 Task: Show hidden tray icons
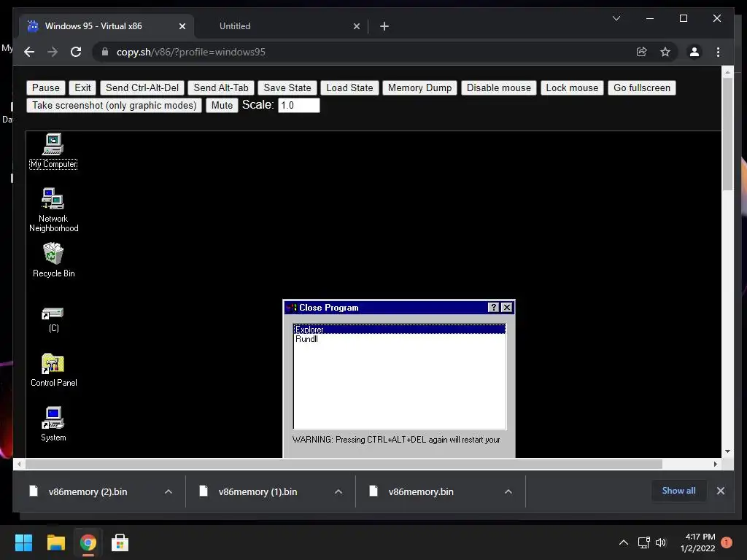pos(623,542)
